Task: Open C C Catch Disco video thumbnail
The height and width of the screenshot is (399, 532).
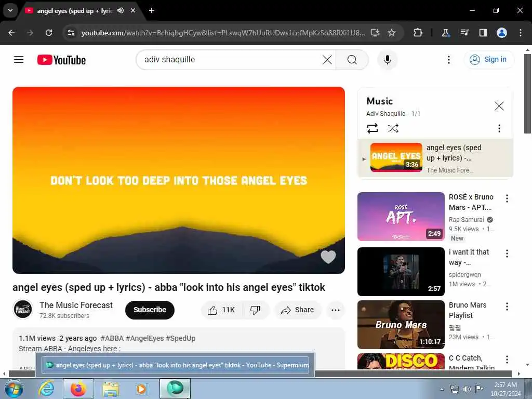Action: click(401, 362)
